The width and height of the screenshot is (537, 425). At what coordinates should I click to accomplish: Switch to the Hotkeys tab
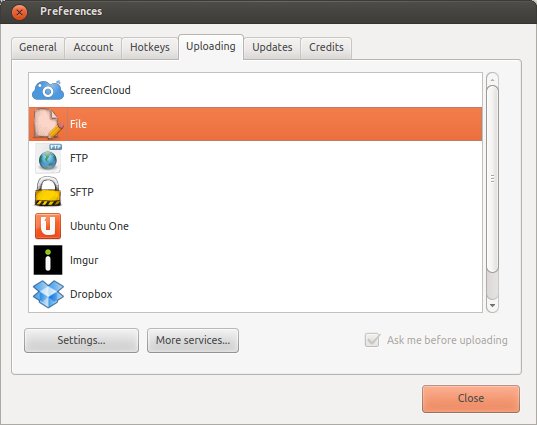[x=150, y=47]
